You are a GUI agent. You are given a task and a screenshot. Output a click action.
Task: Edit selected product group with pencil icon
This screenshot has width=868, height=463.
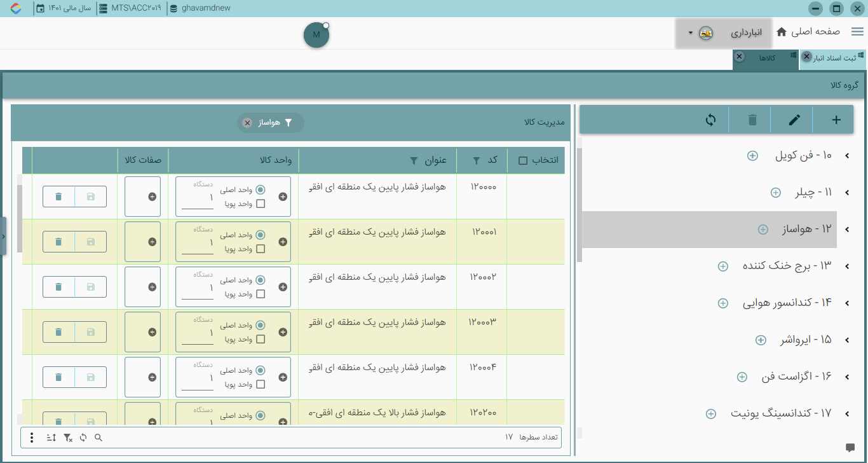794,120
